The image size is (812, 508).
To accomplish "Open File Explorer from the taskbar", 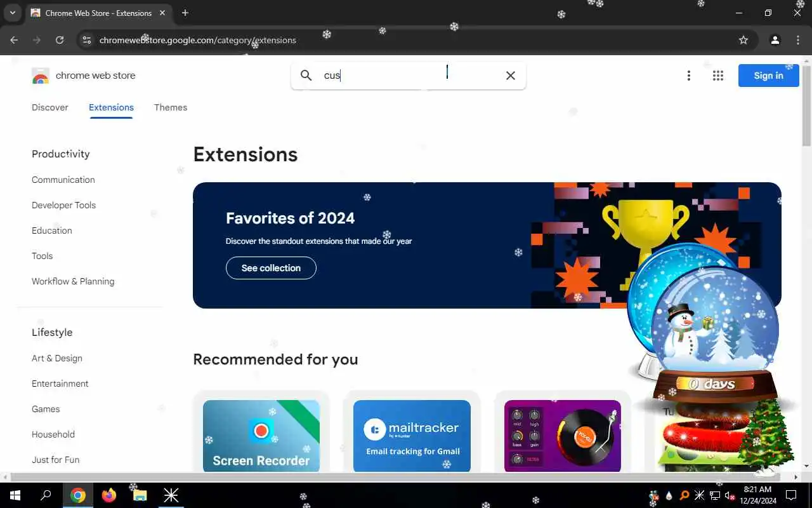I will click(x=140, y=495).
